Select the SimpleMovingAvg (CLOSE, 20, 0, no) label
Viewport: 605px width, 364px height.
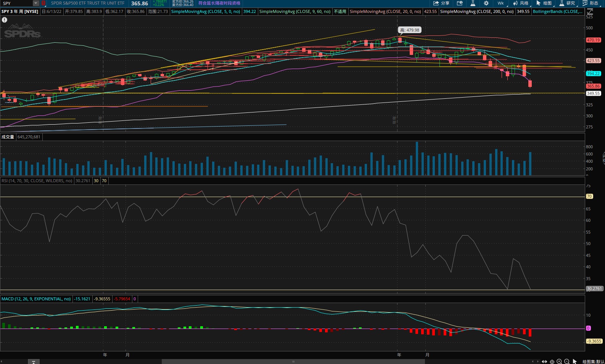point(385,11)
